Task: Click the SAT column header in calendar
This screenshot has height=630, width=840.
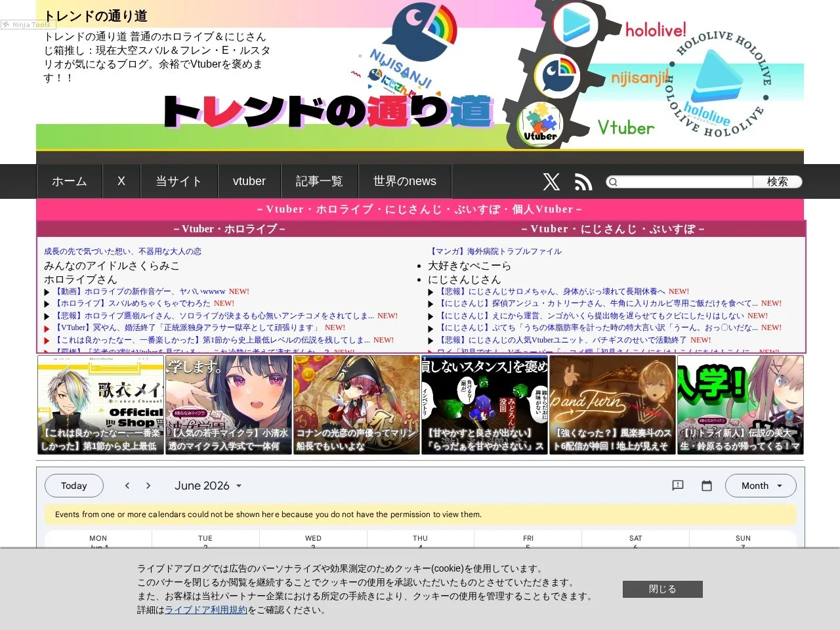Action: [635, 538]
